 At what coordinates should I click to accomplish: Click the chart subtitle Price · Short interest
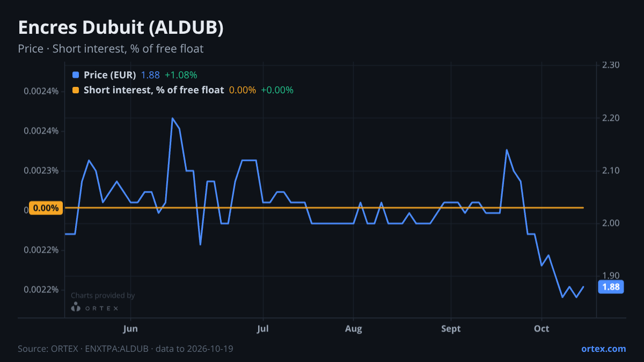[x=111, y=49]
